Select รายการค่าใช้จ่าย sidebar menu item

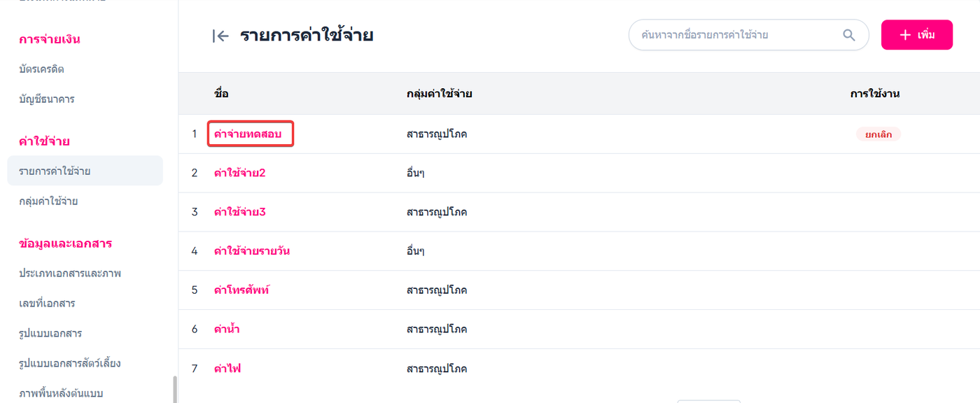point(55,171)
